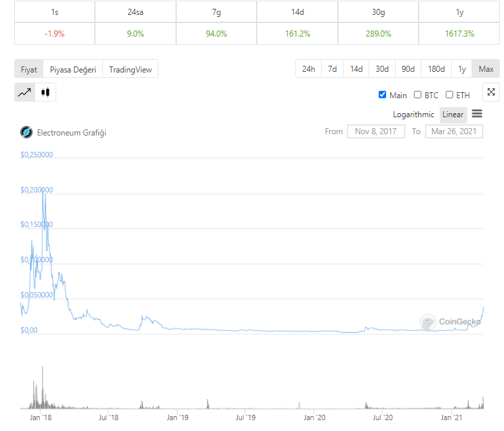Click the 94.0% seven-day change value
Viewport: 504px width, 431px height.
pyautogui.click(x=216, y=33)
